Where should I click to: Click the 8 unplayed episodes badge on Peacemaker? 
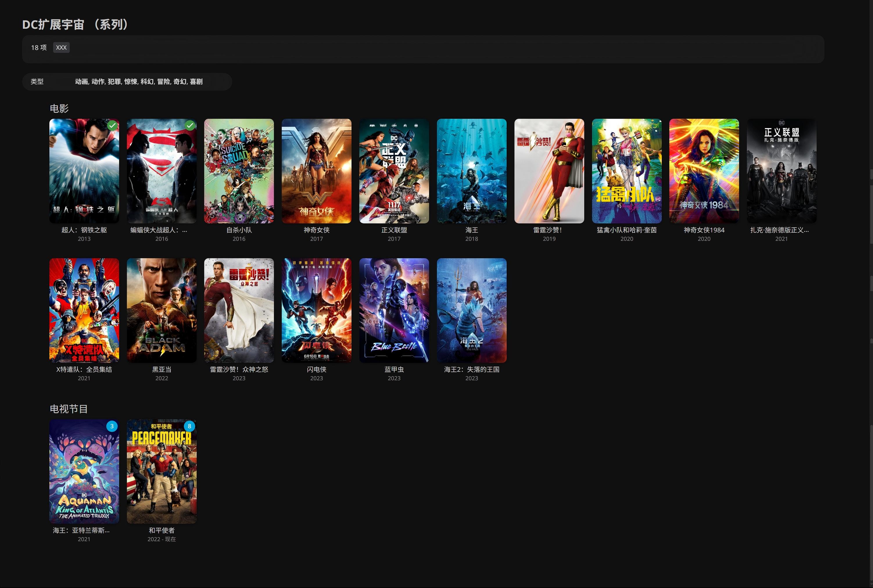pyautogui.click(x=189, y=426)
